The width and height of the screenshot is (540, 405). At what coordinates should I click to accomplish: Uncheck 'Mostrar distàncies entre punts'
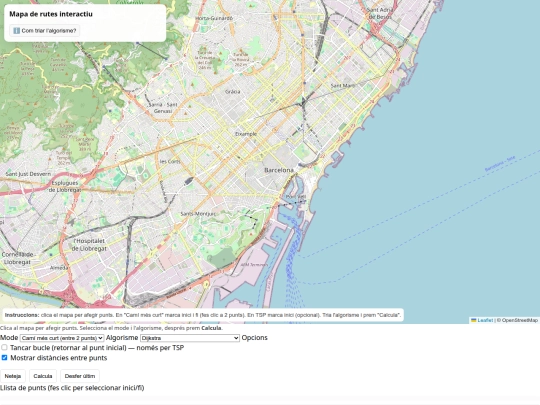[4, 357]
